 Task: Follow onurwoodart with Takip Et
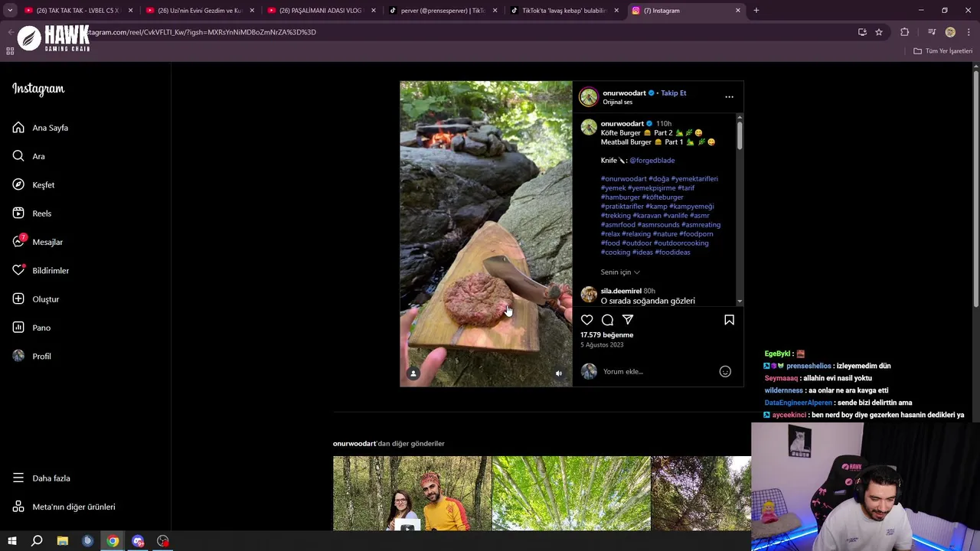(674, 93)
